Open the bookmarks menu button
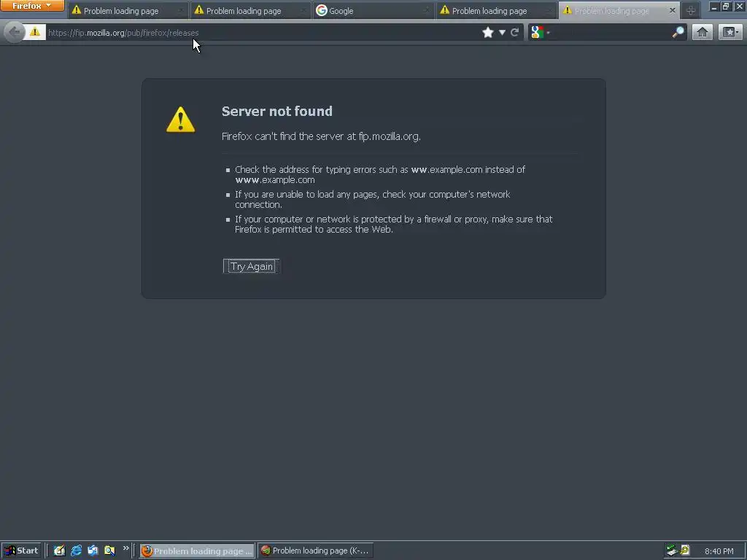Image resolution: width=747 pixels, height=560 pixels. click(729, 32)
